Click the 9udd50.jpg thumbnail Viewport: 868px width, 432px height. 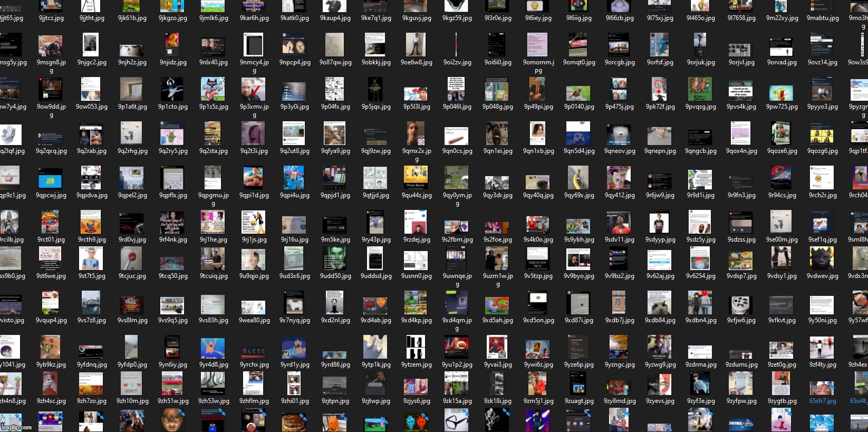pyautogui.click(x=335, y=260)
